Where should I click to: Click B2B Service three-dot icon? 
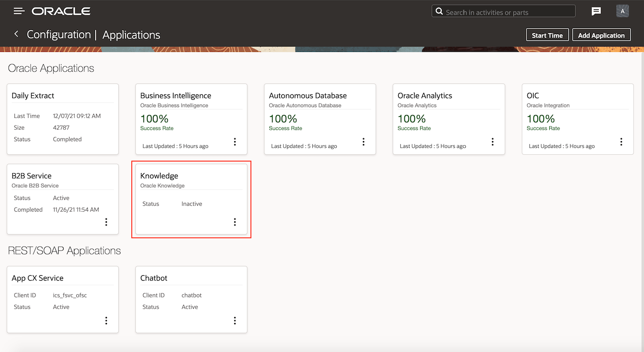[106, 222]
